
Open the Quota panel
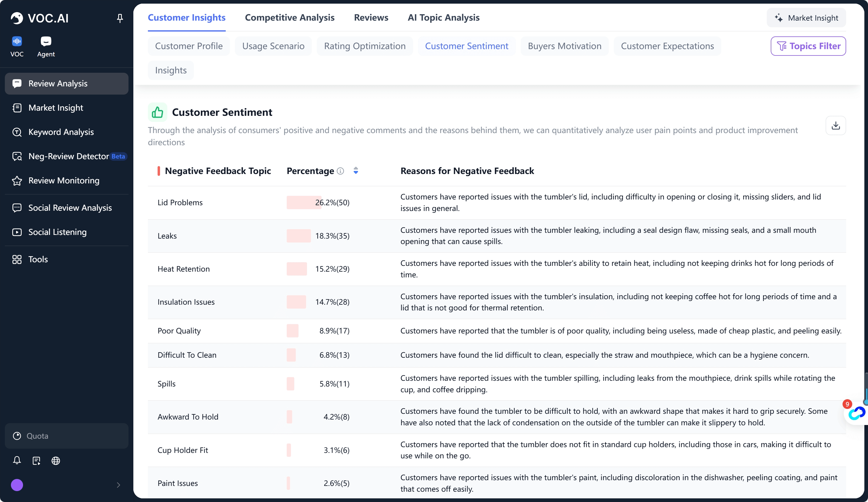click(66, 436)
